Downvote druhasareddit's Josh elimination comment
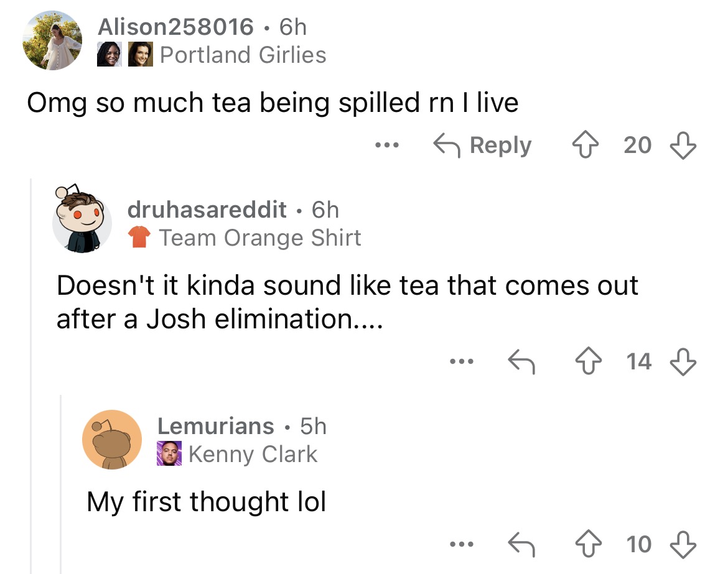This screenshot has width=728, height=574. point(683,361)
